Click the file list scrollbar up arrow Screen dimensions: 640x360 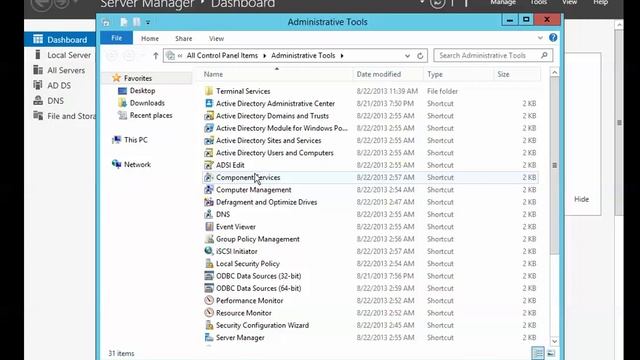(x=554, y=73)
